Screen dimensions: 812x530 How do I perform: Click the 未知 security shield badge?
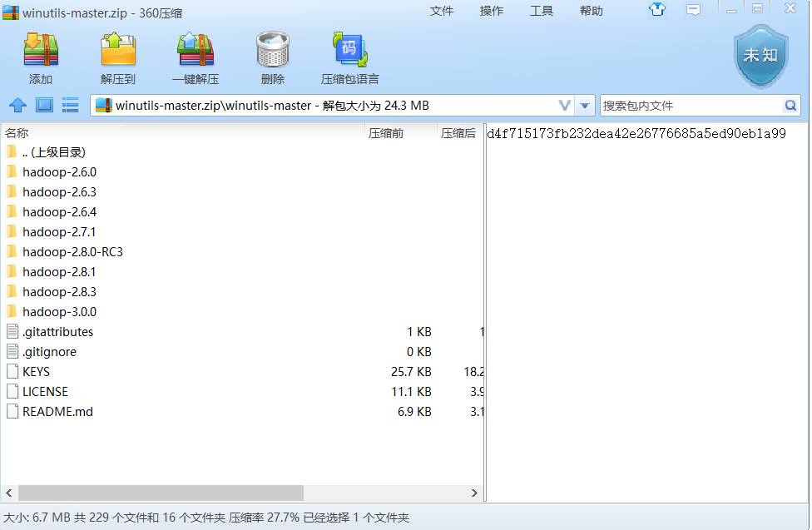click(x=760, y=56)
